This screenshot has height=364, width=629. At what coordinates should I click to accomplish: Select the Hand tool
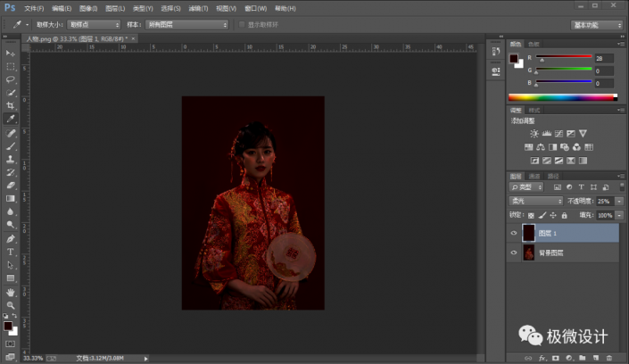11,293
